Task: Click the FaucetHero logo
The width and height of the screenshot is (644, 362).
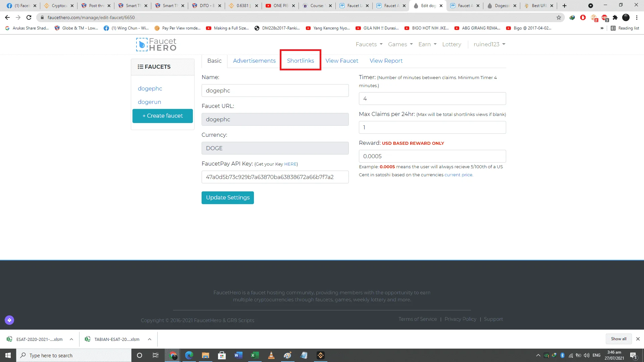Action: coord(156,44)
